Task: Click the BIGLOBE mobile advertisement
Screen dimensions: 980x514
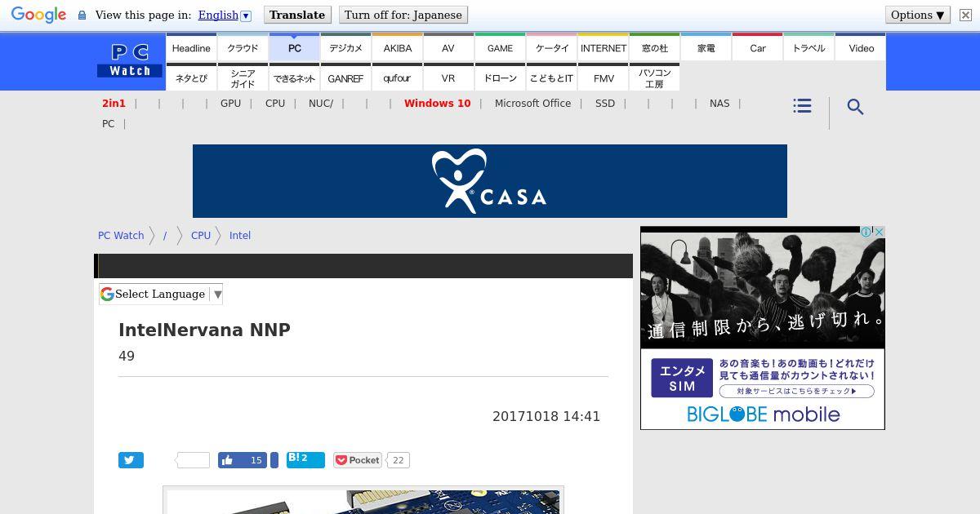Action: pyautogui.click(x=763, y=328)
